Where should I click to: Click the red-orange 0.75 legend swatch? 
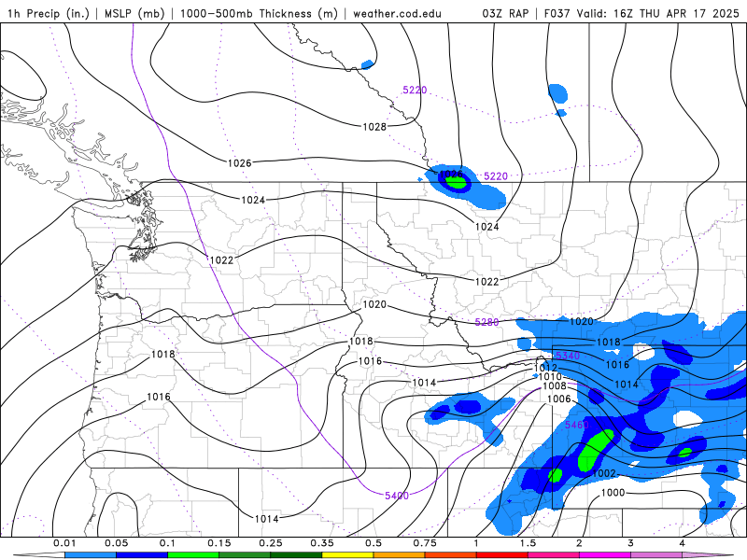451,555
